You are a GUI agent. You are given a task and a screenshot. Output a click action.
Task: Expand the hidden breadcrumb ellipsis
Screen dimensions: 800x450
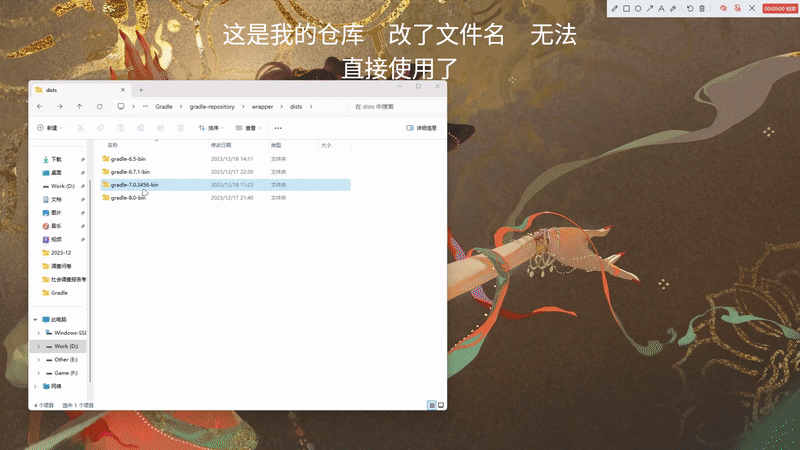coord(146,107)
